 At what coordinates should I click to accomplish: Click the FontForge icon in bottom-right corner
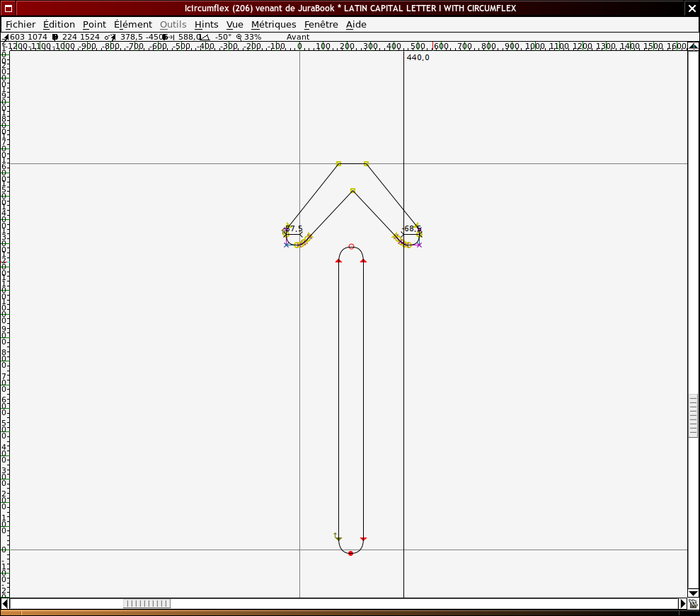click(x=694, y=603)
